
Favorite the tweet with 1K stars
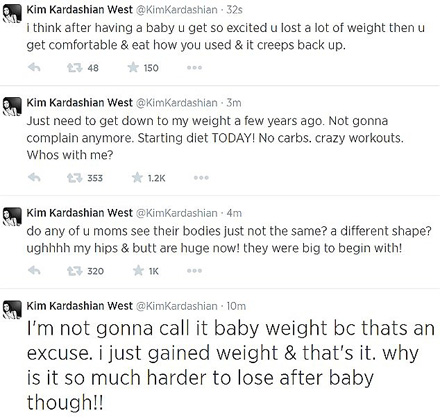click(138, 270)
